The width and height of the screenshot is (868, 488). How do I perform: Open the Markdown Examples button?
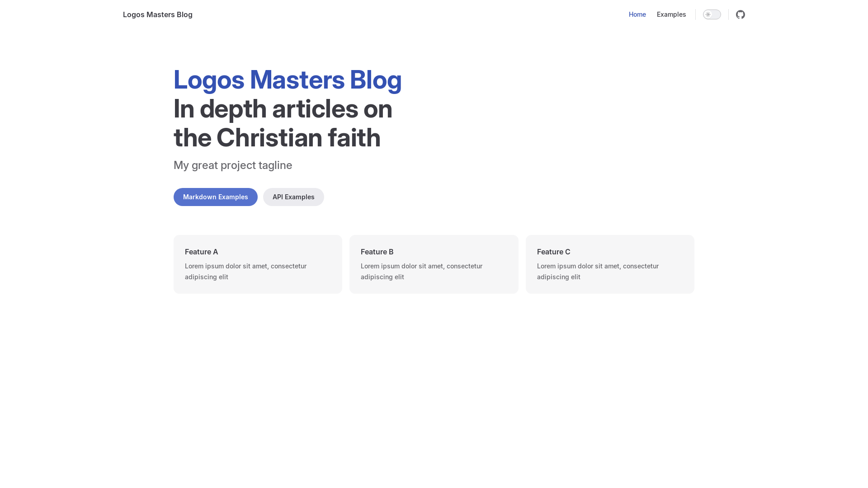click(x=215, y=197)
